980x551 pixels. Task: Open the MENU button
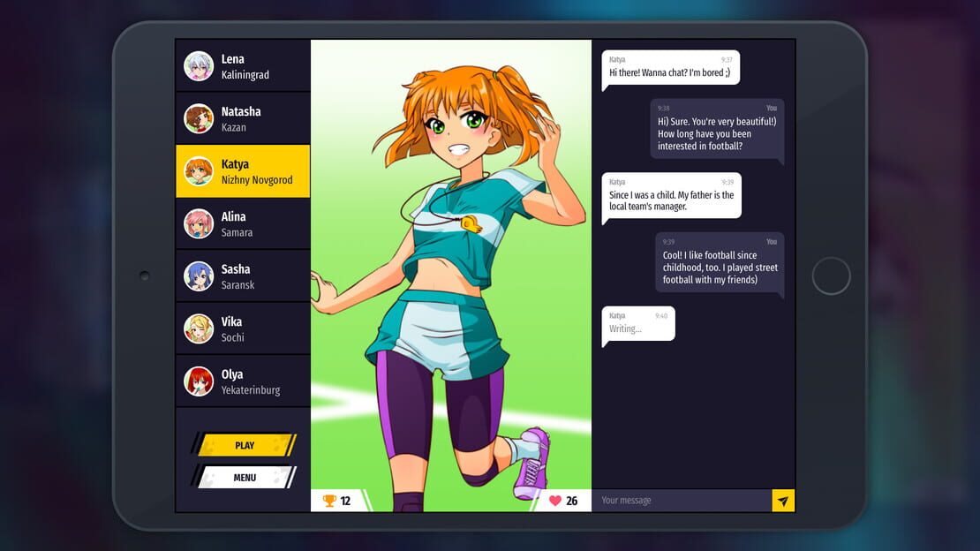[x=245, y=477]
